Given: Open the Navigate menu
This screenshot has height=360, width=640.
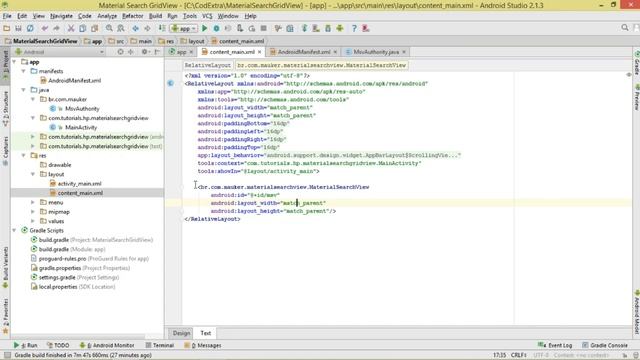Looking at the screenshot, I should click(61, 16).
